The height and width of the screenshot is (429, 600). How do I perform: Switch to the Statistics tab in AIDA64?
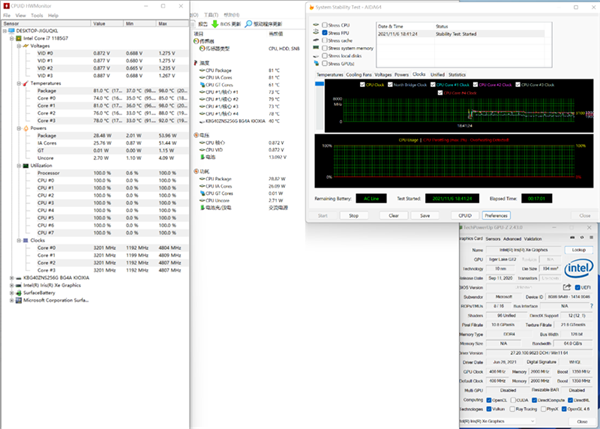457,74
